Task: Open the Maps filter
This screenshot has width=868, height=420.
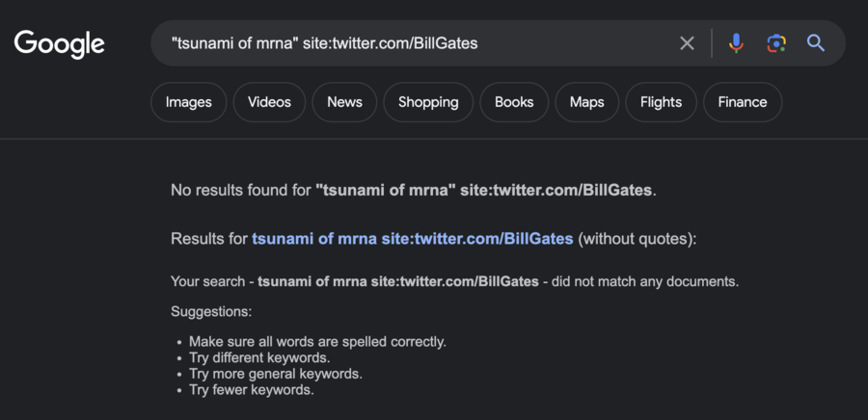Action: (586, 102)
